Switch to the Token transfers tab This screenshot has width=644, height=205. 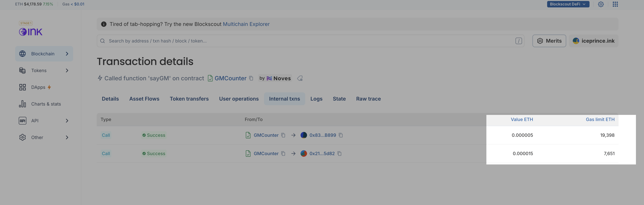(189, 99)
